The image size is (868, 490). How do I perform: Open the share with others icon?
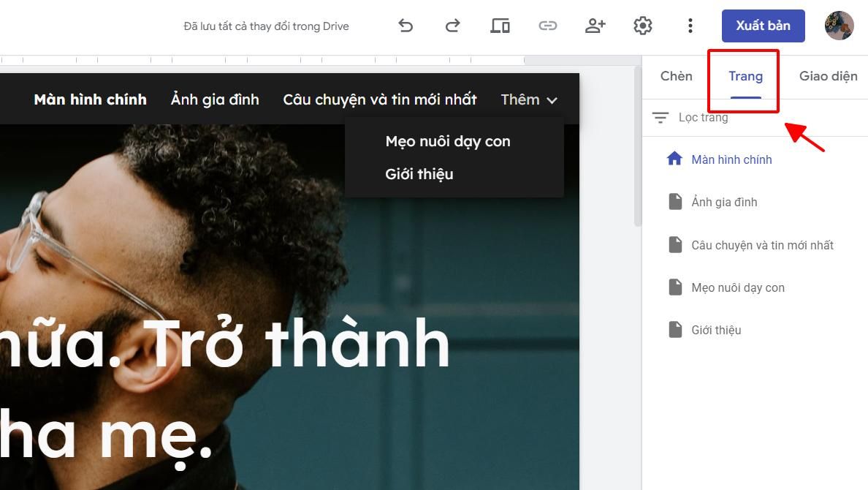pos(595,26)
